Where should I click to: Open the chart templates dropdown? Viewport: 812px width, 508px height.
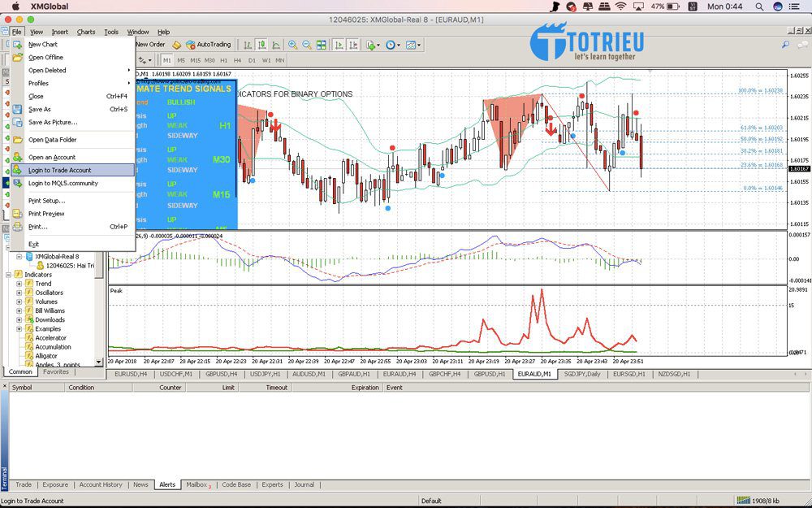(412, 45)
